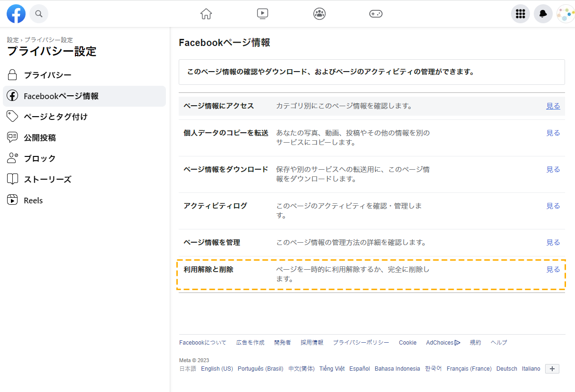Image resolution: width=575 pixels, height=392 pixels.
Task: Switch language to Italiano
Action: pyautogui.click(x=531, y=368)
